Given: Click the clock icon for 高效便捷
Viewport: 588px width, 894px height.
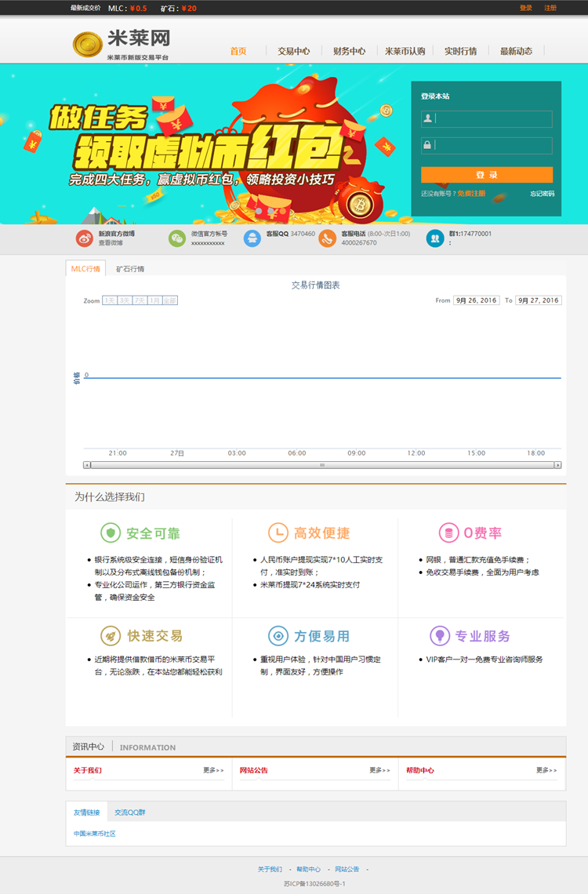Looking at the screenshot, I should (278, 532).
